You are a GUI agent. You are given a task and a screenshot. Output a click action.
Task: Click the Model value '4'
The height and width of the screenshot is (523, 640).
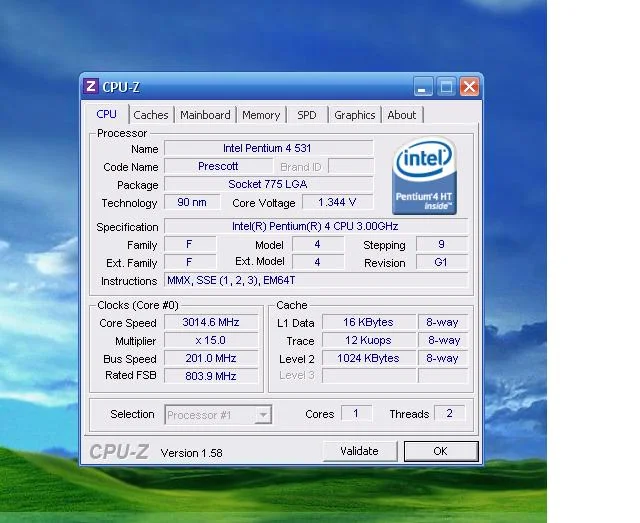tap(318, 244)
